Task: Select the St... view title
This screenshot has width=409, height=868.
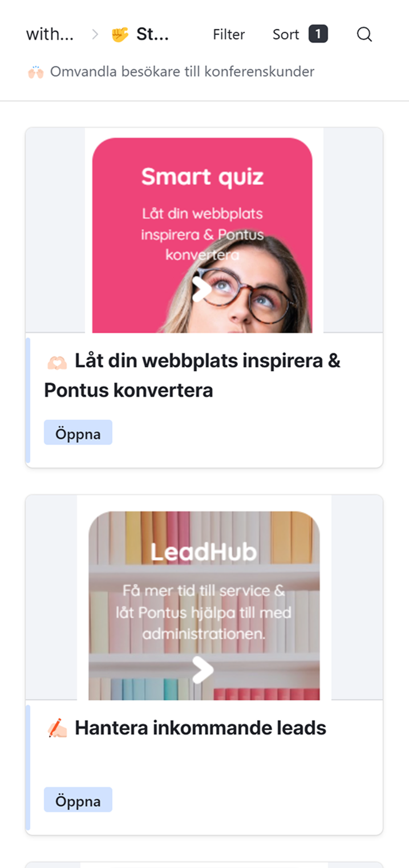Action: pos(152,35)
